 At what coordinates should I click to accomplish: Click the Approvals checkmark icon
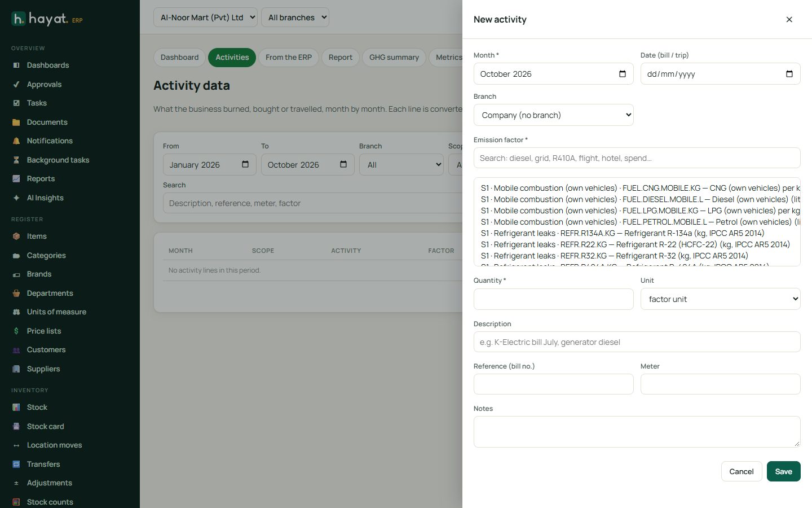16,85
